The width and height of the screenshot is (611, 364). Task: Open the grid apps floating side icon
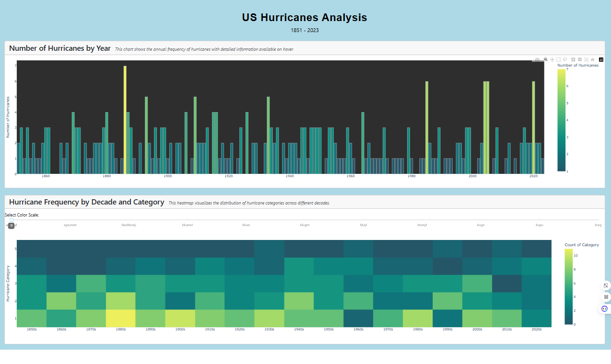pyautogui.click(x=606, y=297)
